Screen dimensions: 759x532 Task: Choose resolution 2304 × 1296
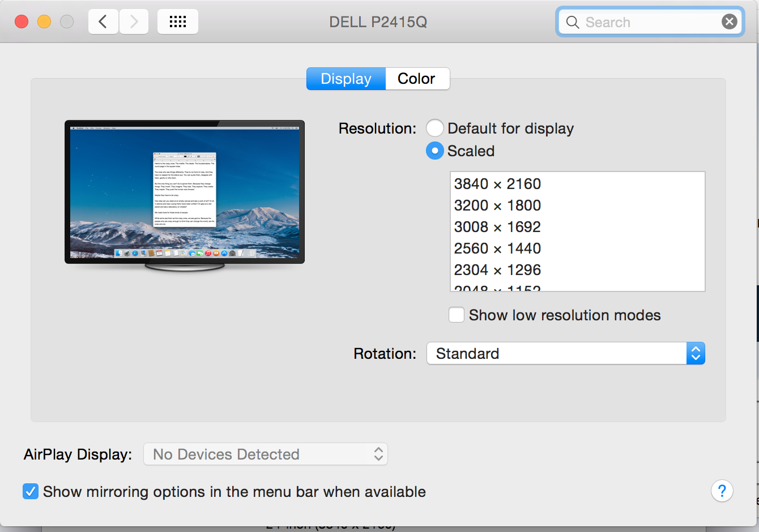[x=578, y=270]
